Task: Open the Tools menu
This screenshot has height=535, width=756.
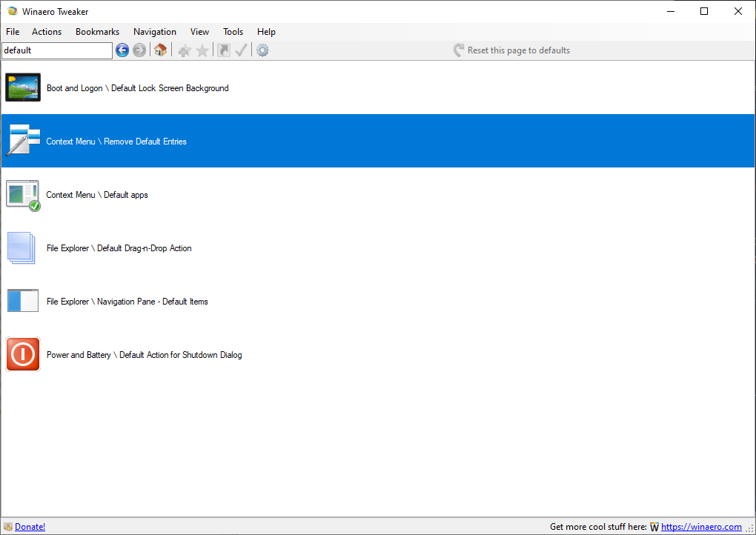Action: pyautogui.click(x=233, y=32)
